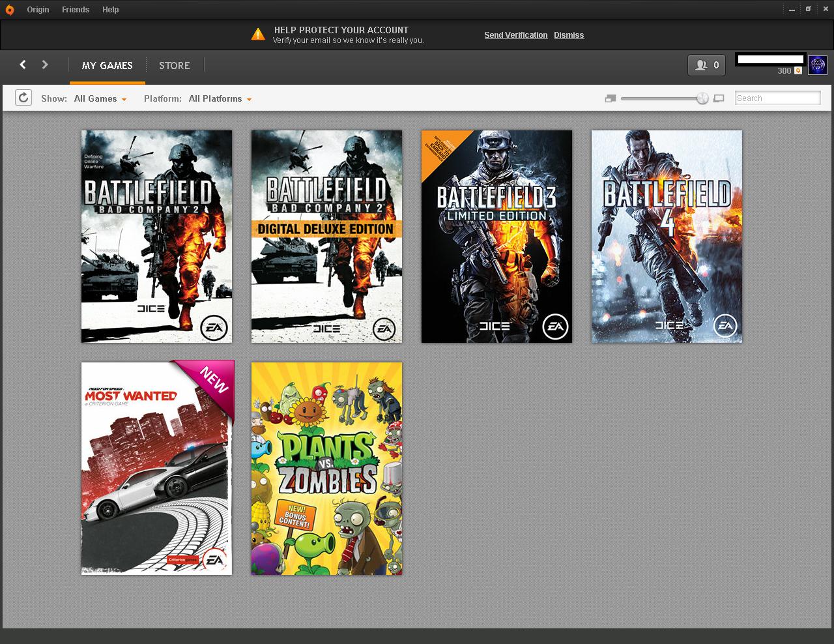Select Battlefield Bad Company 2 tile
The height and width of the screenshot is (644, 834).
(156, 236)
